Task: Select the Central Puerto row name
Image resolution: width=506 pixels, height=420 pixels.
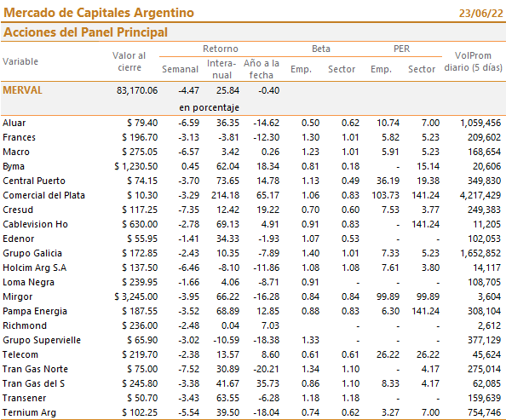Action: pos(34,181)
